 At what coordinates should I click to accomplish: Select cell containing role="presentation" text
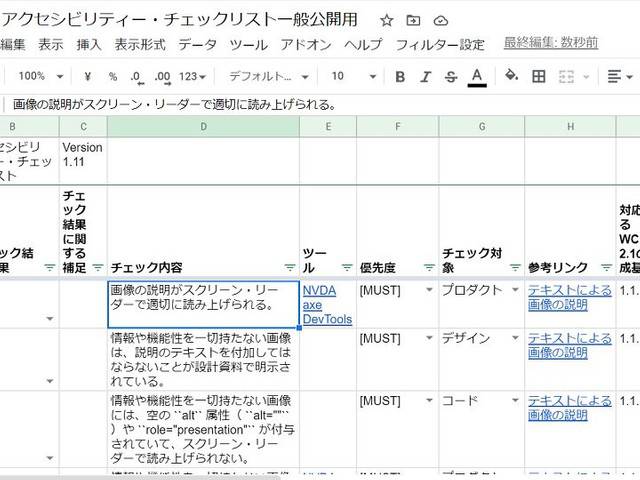tap(203, 429)
